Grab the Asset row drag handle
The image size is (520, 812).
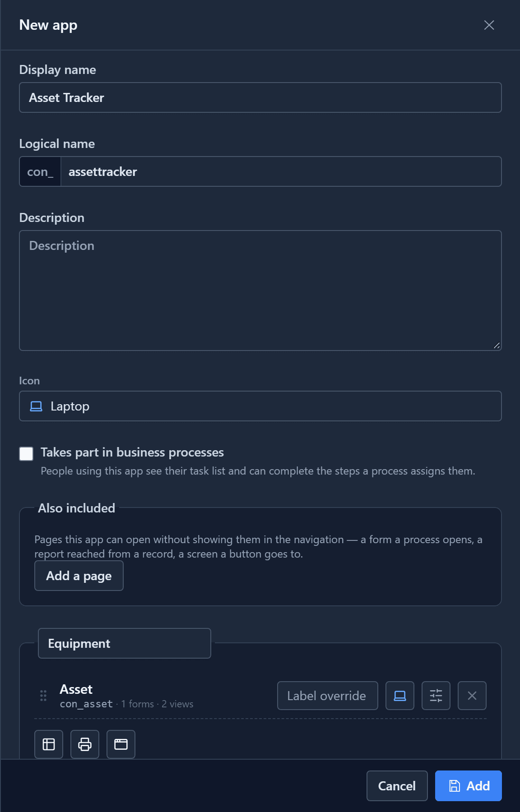pos(43,696)
